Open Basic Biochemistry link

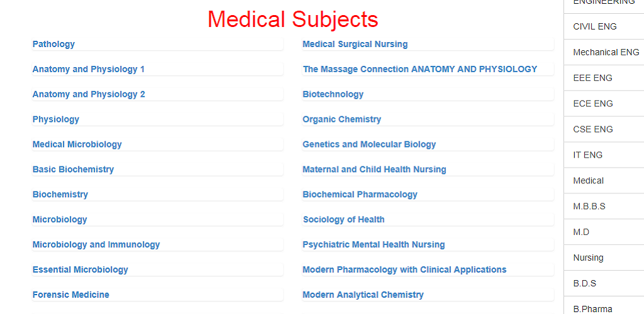coord(73,169)
